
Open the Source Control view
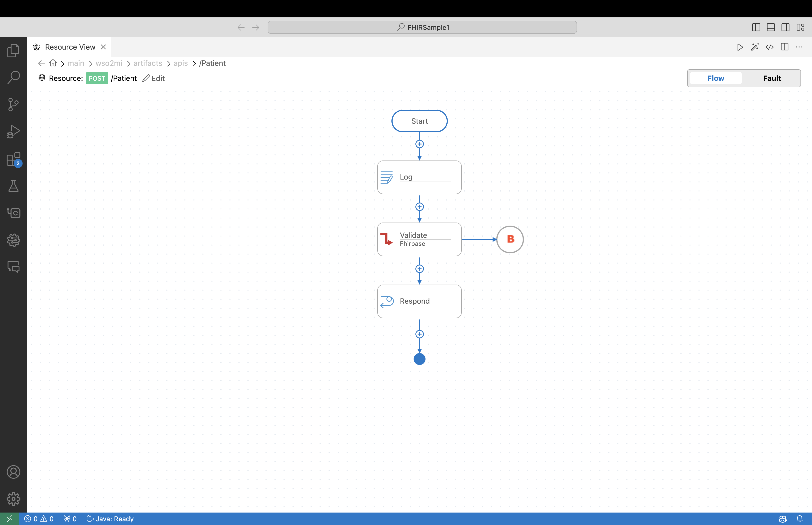(x=13, y=104)
